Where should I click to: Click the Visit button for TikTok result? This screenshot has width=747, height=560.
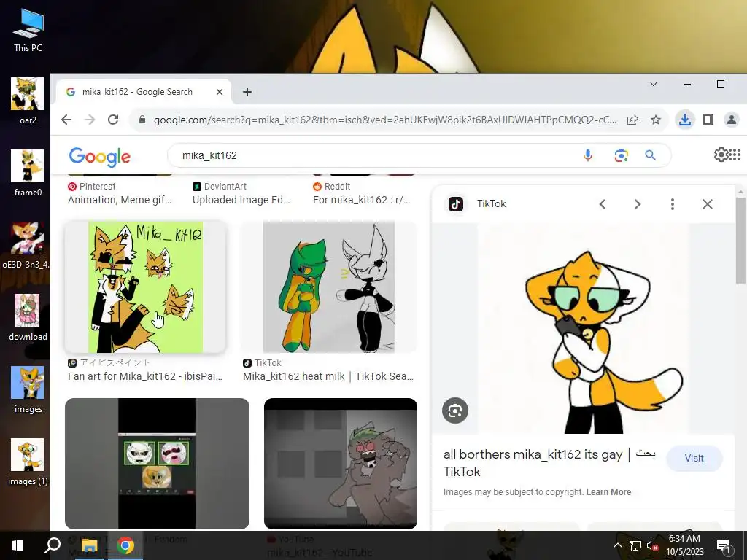(x=694, y=458)
